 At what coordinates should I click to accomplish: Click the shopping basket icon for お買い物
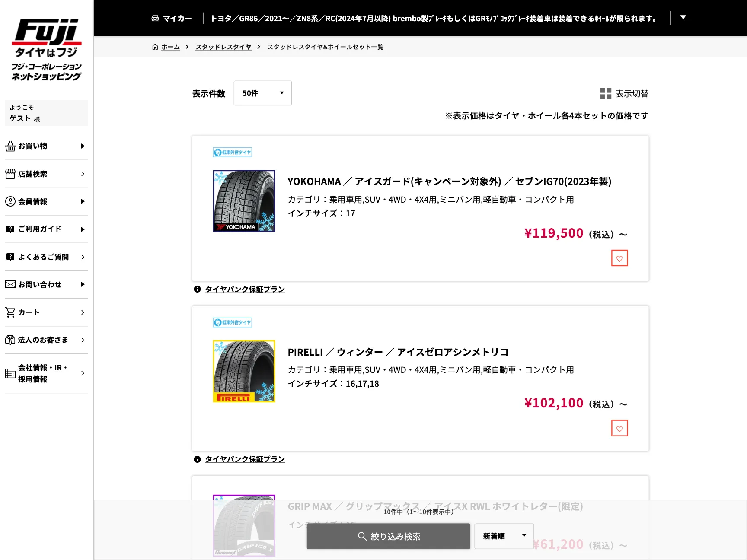(10, 146)
